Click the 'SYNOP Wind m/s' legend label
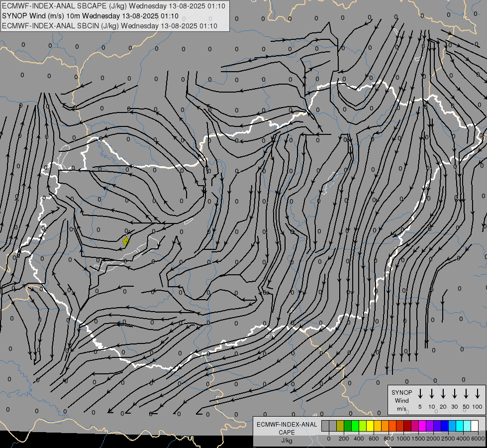Screen dimensions: 487x448 (401, 400)
